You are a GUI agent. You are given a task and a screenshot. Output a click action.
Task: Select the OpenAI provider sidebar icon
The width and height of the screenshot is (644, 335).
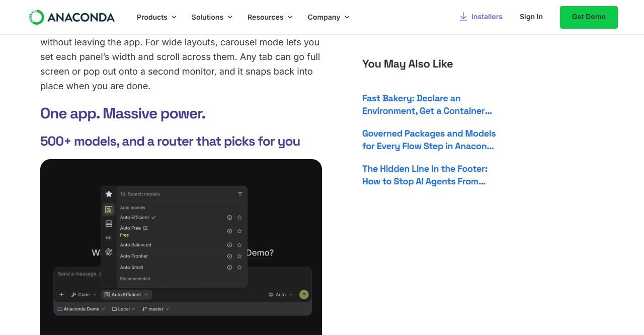pos(109,252)
